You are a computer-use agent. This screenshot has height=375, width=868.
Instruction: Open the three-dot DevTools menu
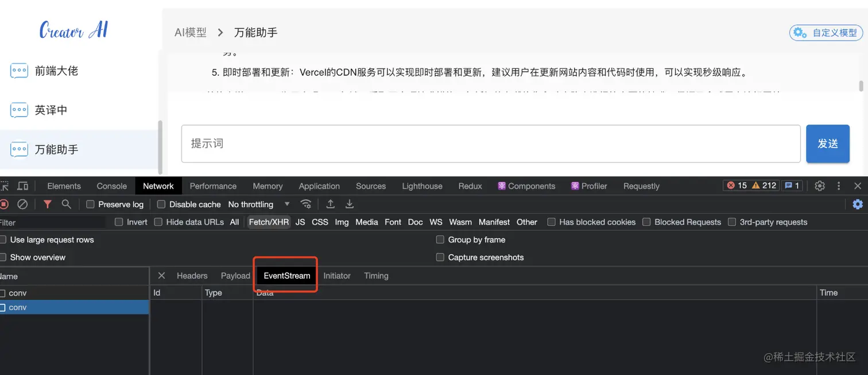point(839,185)
